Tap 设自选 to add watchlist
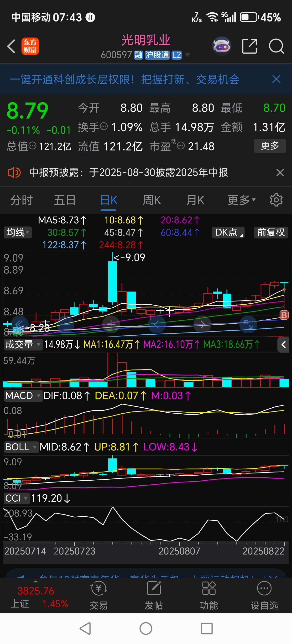Screen dimensions: 292x644 click(264, 596)
